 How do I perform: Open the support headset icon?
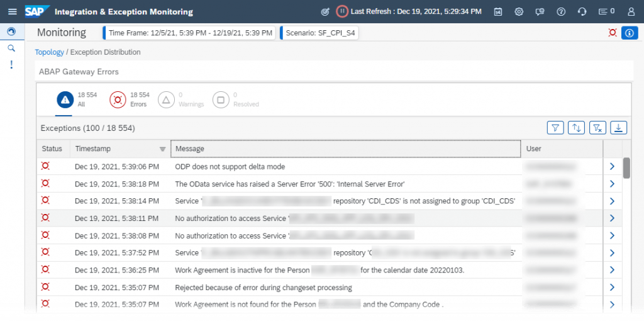pos(582,11)
